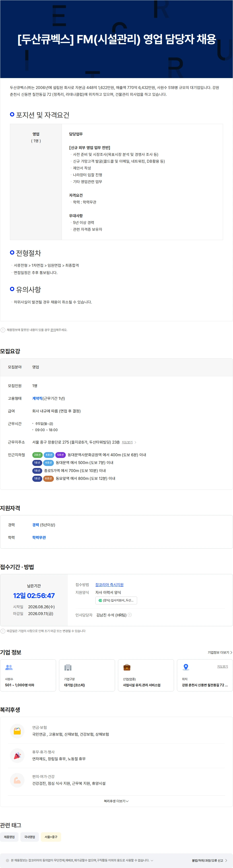233x868 pixels.
Task: Select the 제품영업 tag
Action: (9, 837)
